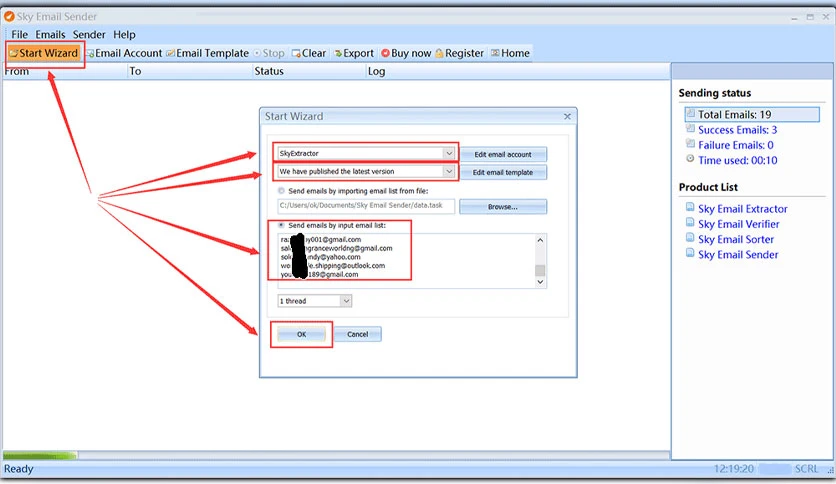836x484 pixels.
Task: Open the File menu
Action: point(19,35)
